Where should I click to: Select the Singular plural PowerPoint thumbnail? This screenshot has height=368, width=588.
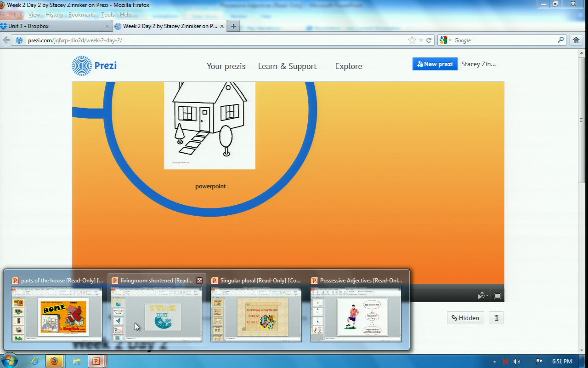(256, 314)
